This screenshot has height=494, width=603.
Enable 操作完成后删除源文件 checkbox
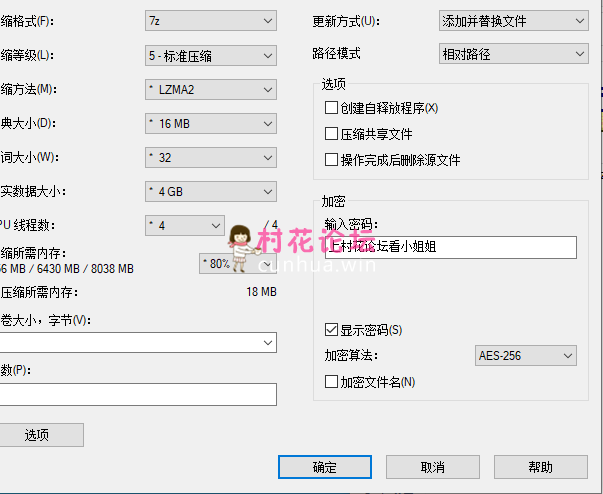[332, 160]
